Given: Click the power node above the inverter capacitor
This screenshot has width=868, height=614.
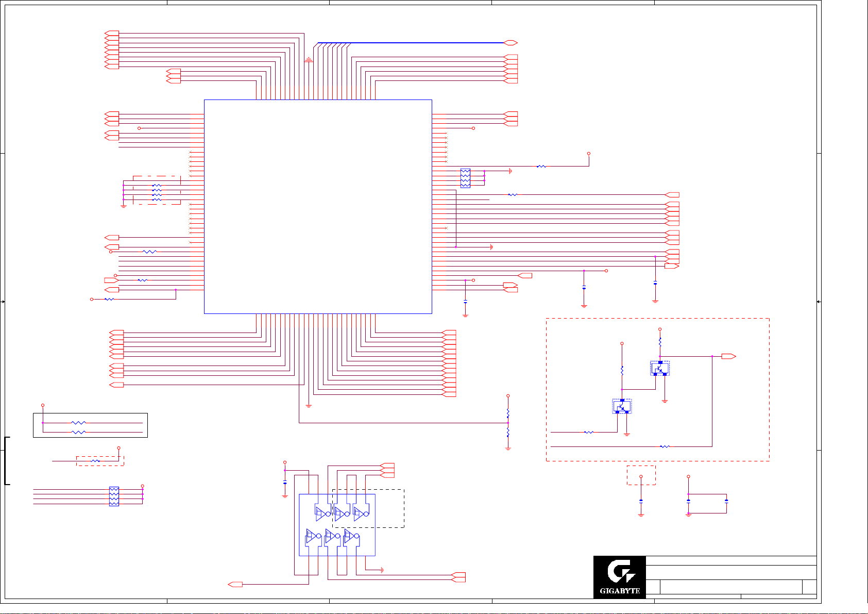Looking at the screenshot, I should [x=285, y=462].
